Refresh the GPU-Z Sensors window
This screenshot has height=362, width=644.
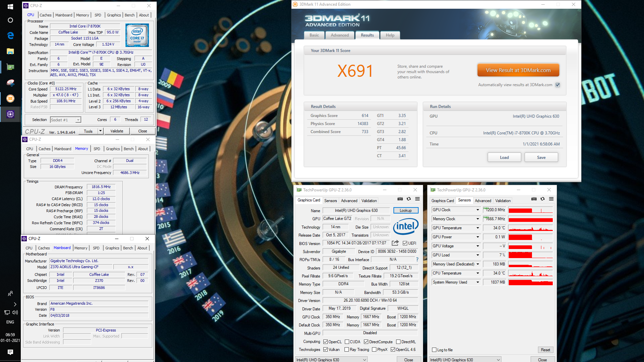(542, 199)
